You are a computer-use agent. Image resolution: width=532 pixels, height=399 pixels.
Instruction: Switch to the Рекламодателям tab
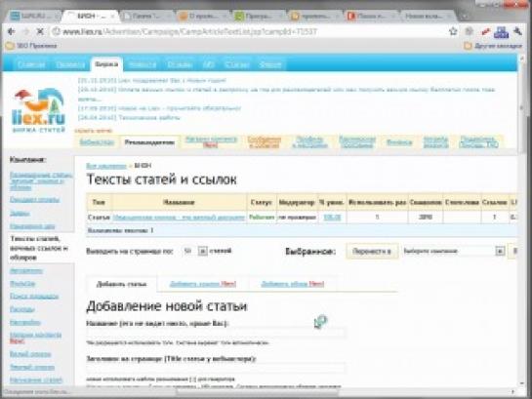pyautogui.click(x=149, y=142)
